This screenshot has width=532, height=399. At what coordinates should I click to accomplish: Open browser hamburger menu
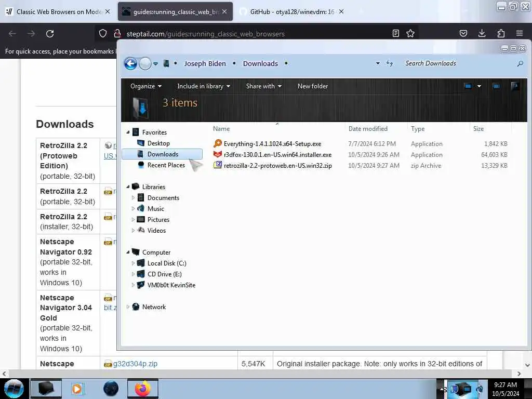(x=520, y=33)
